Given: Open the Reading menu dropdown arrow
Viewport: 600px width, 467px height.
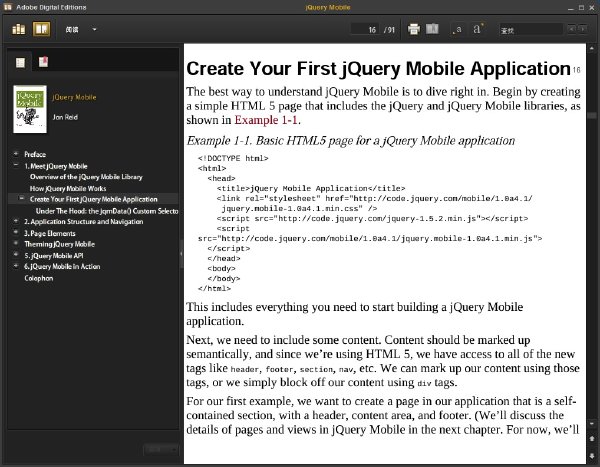Looking at the screenshot, I should click(x=95, y=29).
